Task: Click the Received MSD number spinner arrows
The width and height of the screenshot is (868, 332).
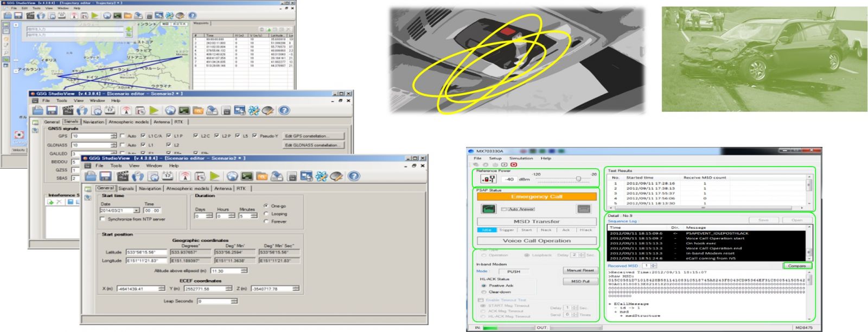Action: (653, 266)
